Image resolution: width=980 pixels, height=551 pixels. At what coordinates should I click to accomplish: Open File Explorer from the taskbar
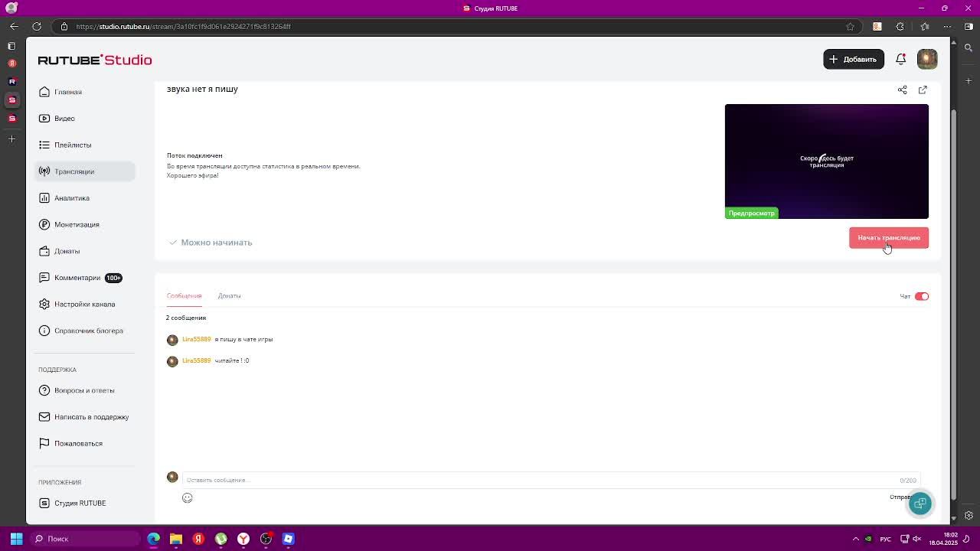click(x=176, y=539)
